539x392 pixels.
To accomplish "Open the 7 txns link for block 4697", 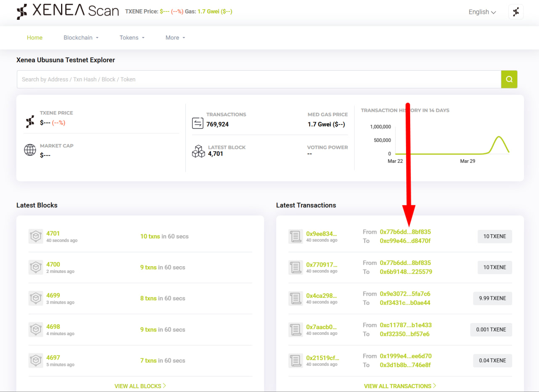I will 148,361.
